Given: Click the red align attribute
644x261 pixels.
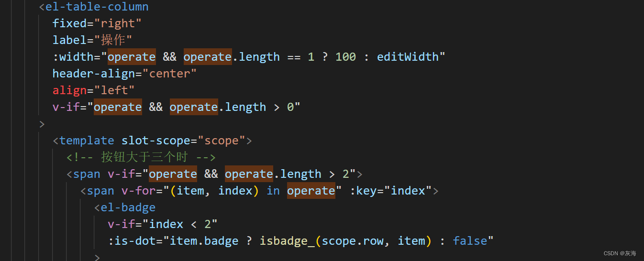Looking at the screenshot, I should click(x=69, y=90).
